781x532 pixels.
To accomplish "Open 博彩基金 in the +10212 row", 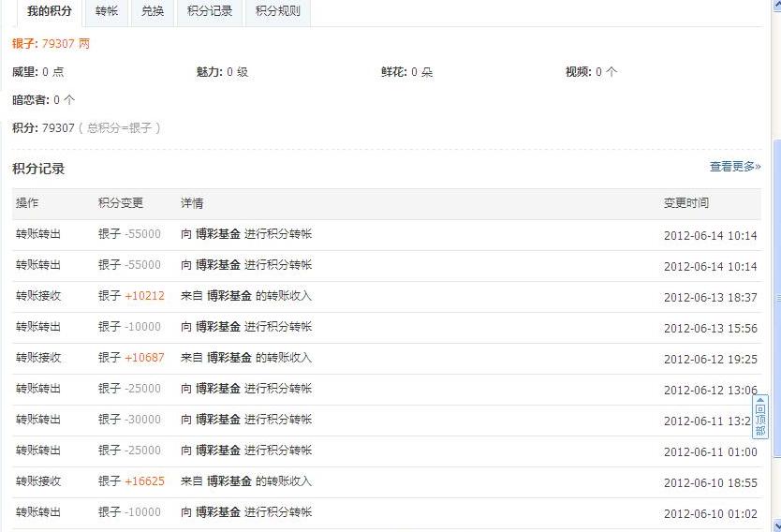I will [229, 296].
